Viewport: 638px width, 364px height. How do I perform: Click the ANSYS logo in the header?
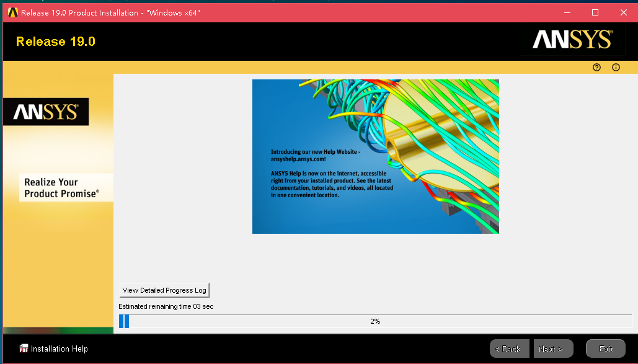pyautogui.click(x=572, y=40)
